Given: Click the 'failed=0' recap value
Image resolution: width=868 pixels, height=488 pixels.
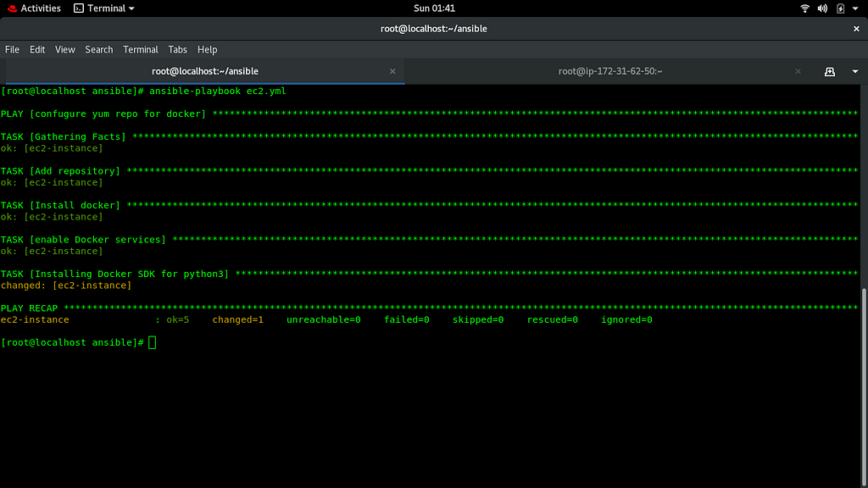Looking at the screenshot, I should click(x=407, y=319).
